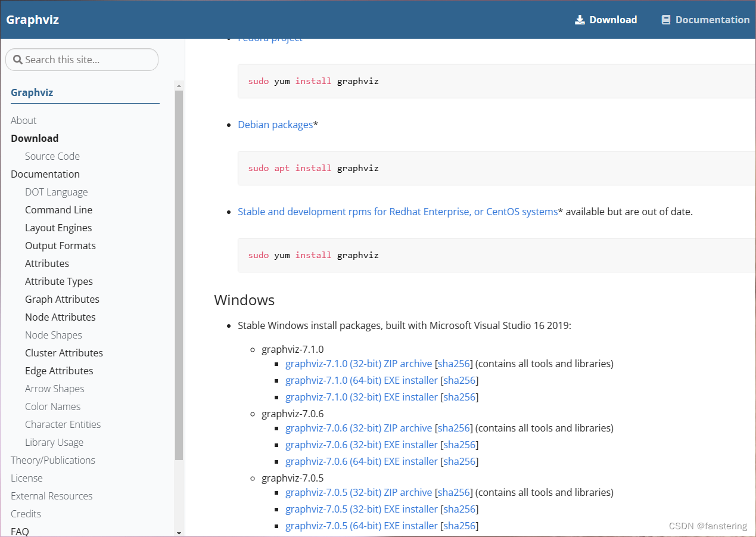Screen dimensions: 756x537
Task: Download graphviz-7.1.0 (32-bit) EXE installer
Action: 362,397
